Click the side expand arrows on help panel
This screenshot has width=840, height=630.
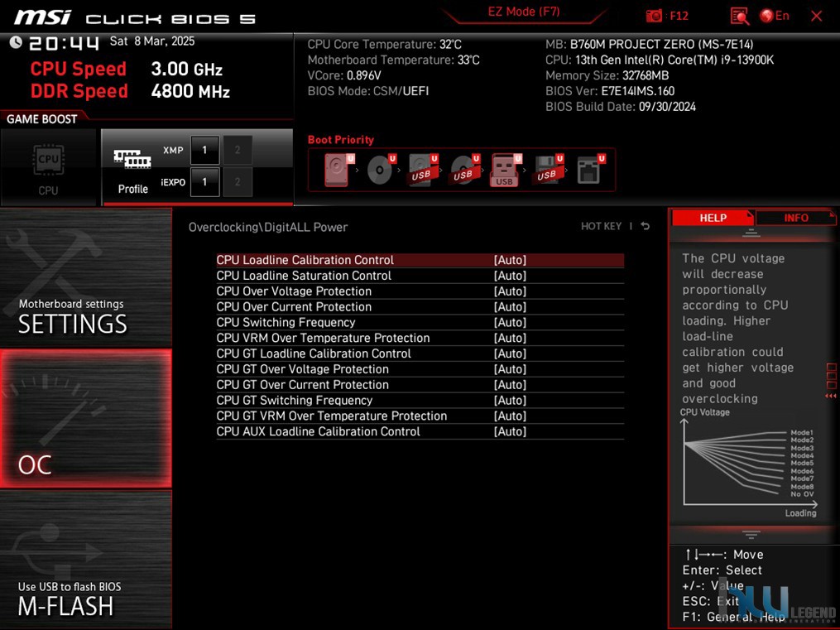[x=831, y=396]
